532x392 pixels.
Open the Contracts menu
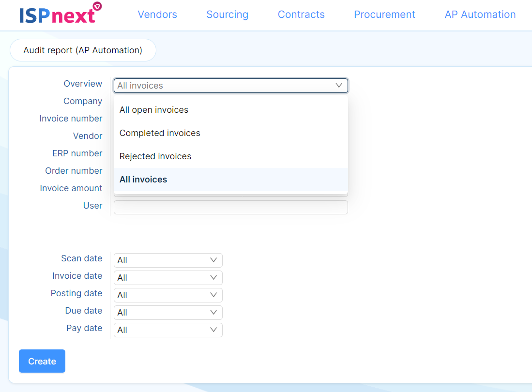pos(301,14)
